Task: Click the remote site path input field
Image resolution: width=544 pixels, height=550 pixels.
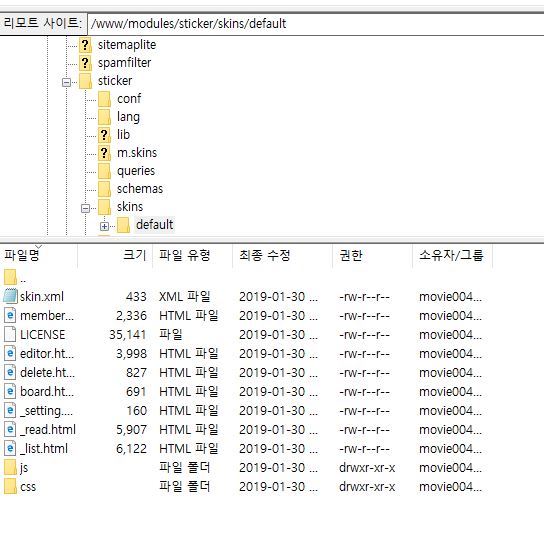Action: click(x=316, y=24)
